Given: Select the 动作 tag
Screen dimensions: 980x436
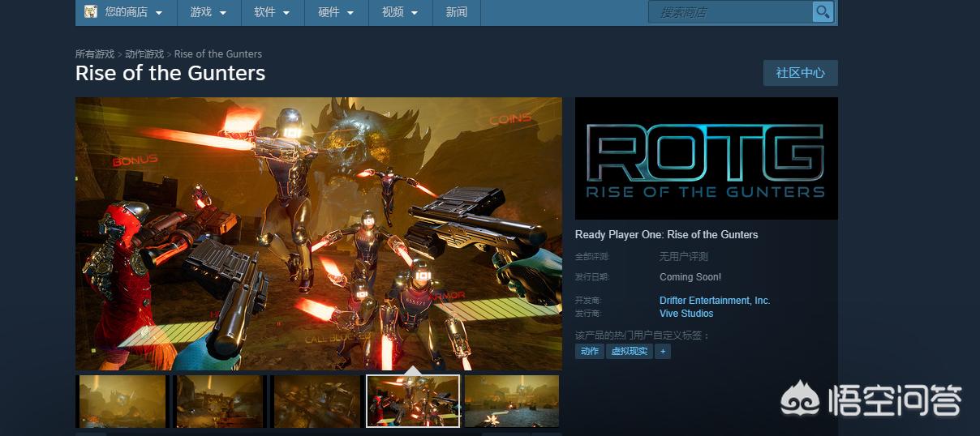Looking at the screenshot, I should (590, 352).
